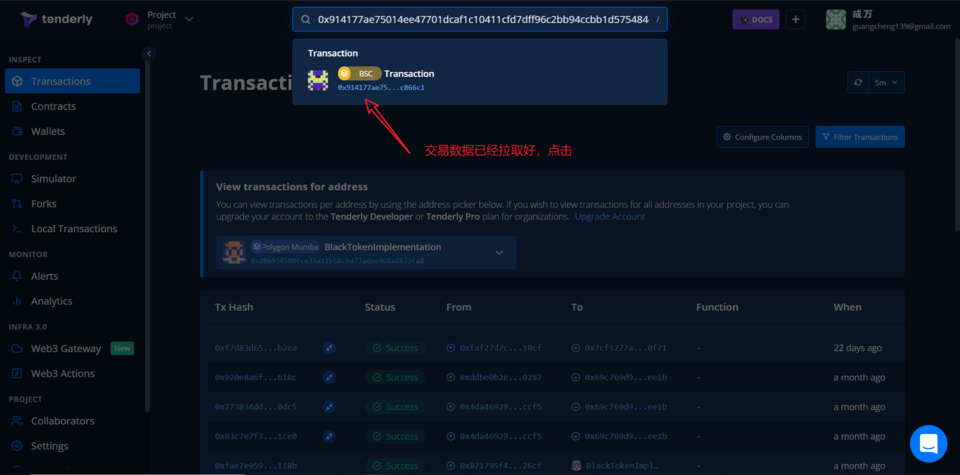This screenshot has width=960, height=475.
Task: Click Success badge in 22 days ago row
Action: coord(396,348)
